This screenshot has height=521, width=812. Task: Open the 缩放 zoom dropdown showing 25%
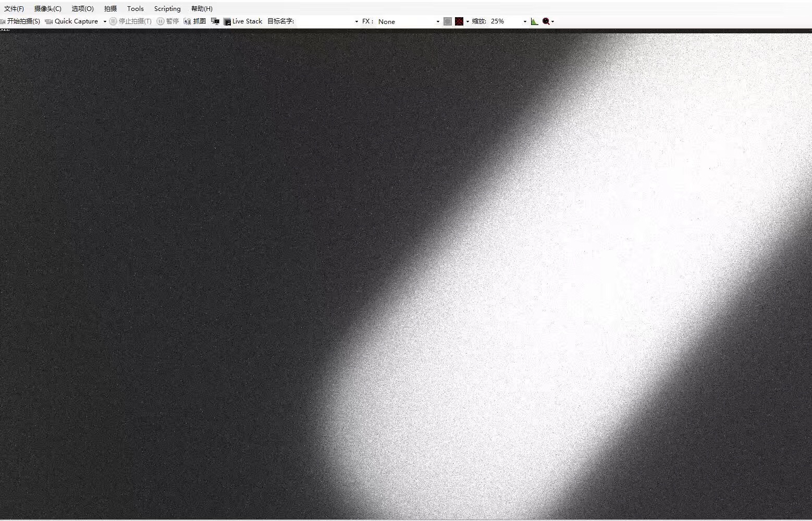pos(509,21)
